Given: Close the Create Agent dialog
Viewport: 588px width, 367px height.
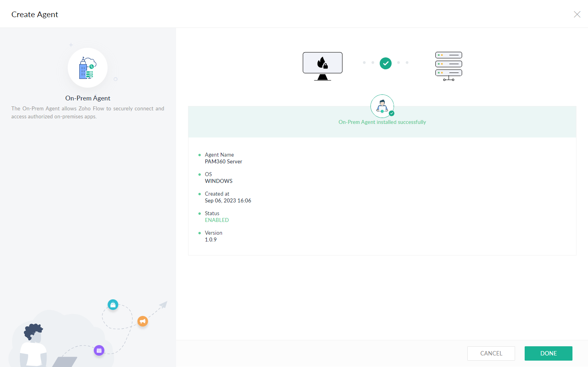Looking at the screenshot, I should (x=577, y=14).
